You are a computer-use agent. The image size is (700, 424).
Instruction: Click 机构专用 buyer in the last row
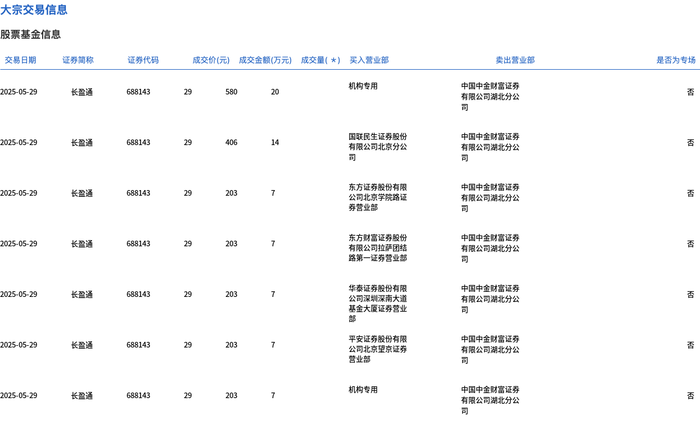[x=363, y=390]
